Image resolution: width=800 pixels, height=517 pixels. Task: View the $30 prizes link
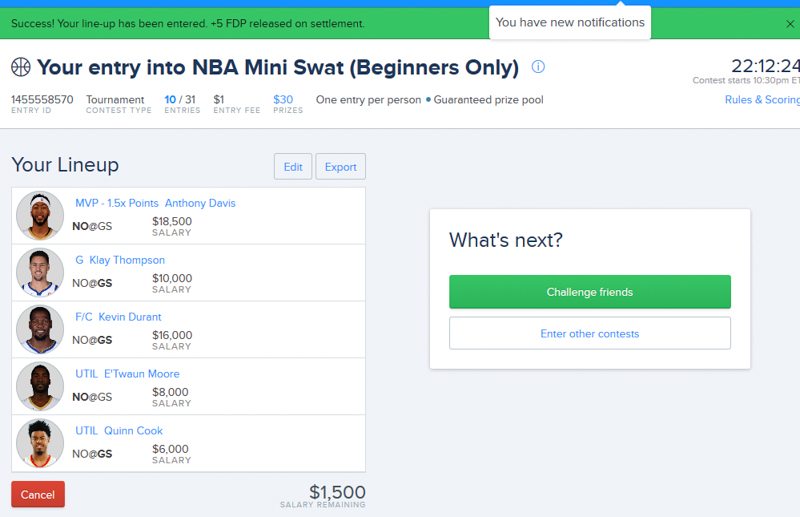[x=283, y=100]
